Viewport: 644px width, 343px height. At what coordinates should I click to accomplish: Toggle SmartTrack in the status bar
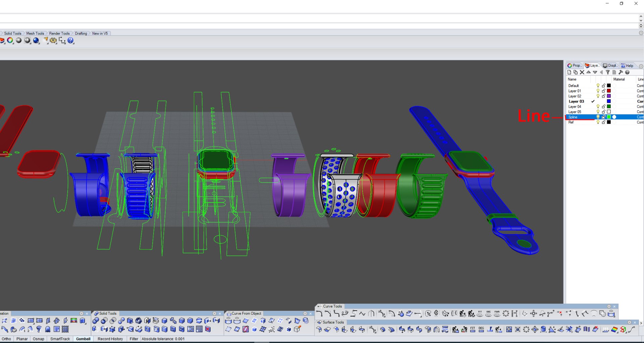(x=60, y=339)
